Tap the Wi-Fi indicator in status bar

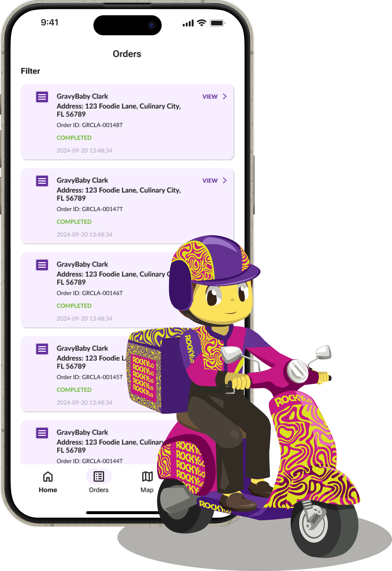[202, 23]
